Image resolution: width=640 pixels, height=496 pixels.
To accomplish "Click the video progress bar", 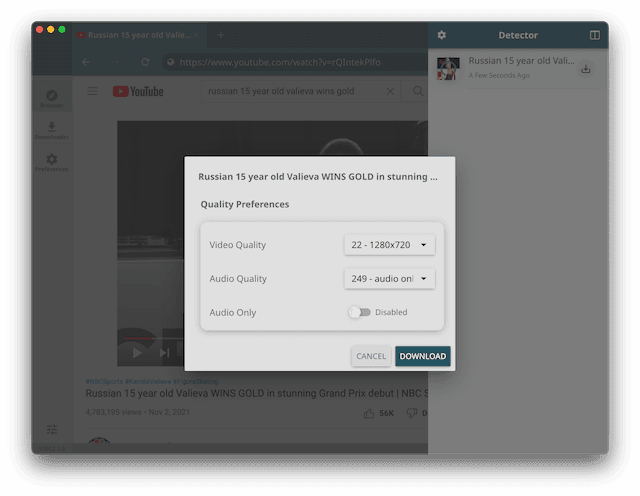I will tap(151, 338).
